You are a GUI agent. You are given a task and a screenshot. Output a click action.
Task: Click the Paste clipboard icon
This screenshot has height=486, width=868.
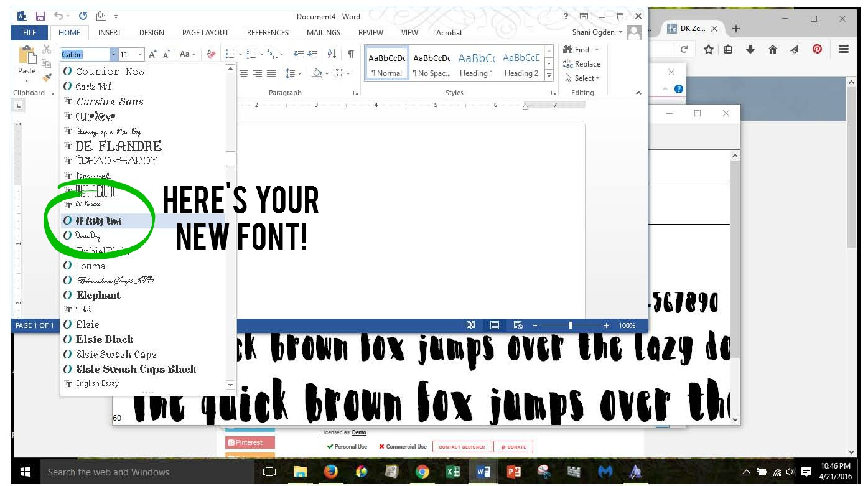[x=27, y=56]
